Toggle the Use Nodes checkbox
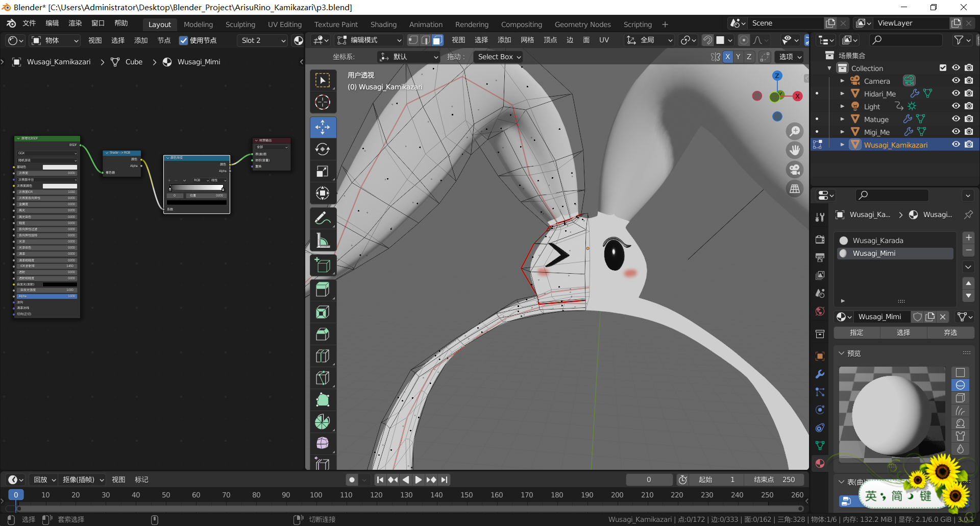This screenshot has width=980, height=526. click(x=184, y=40)
